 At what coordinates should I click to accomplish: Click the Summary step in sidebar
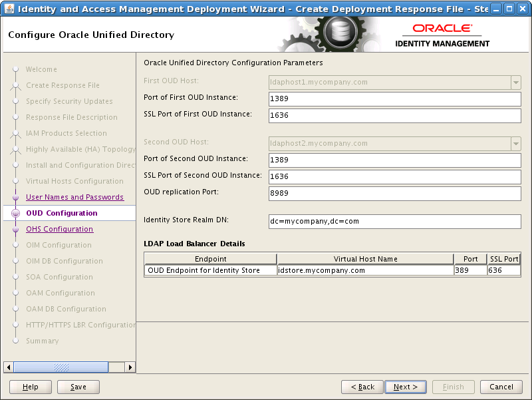click(x=43, y=341)
